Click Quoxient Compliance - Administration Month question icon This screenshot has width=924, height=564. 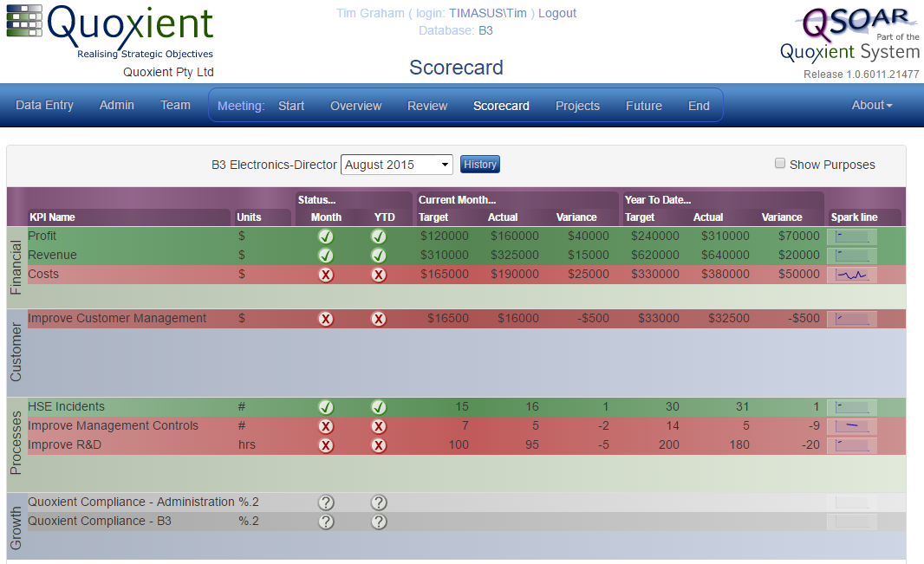pyautogui.click(x=326, y=502)
